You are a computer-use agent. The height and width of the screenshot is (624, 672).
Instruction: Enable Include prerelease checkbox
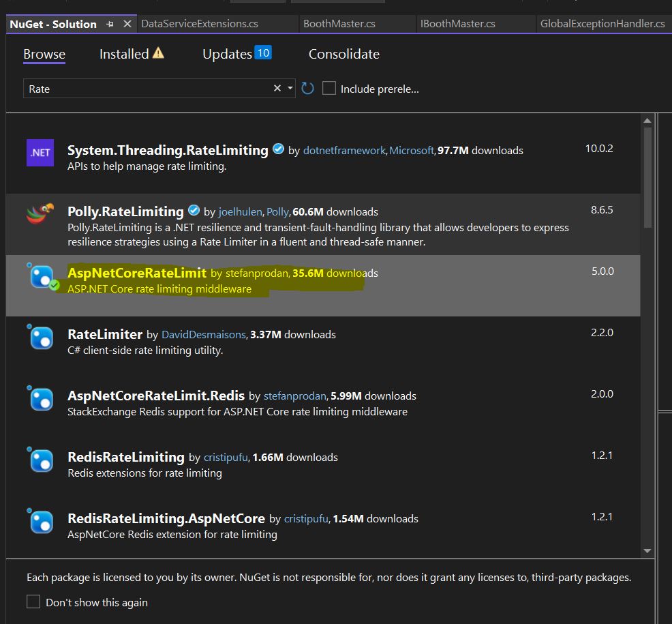coord(329,89)
